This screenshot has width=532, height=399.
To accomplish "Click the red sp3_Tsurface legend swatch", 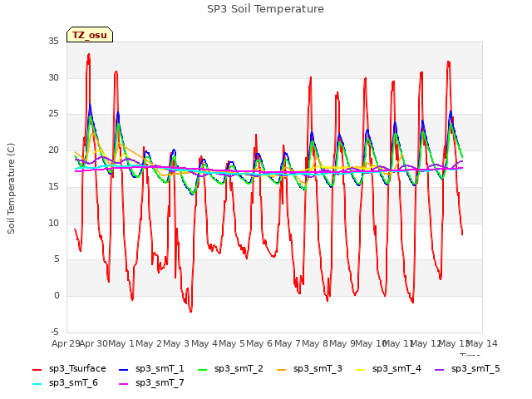I will tap(37, 369).
